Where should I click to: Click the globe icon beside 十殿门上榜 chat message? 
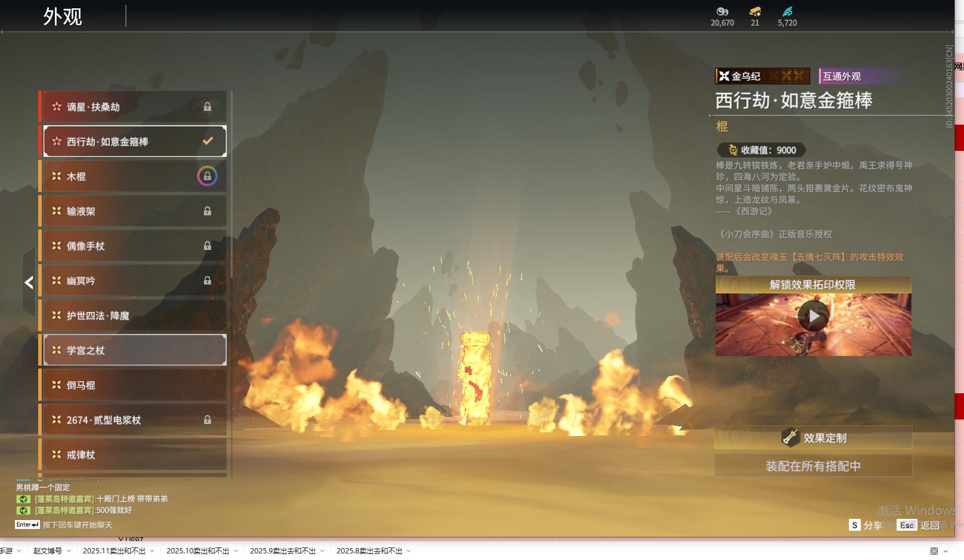click(23, 499)
